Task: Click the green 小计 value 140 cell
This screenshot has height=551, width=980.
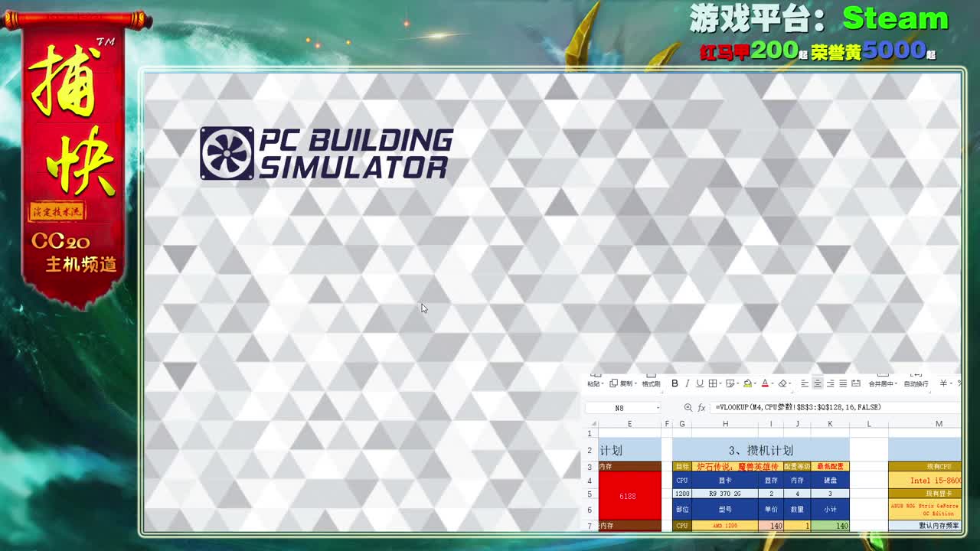Action: [830, 526]
